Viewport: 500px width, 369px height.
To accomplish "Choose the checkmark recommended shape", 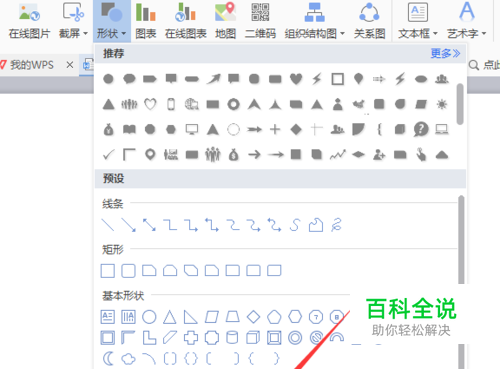I will click(x=108, y=154).
